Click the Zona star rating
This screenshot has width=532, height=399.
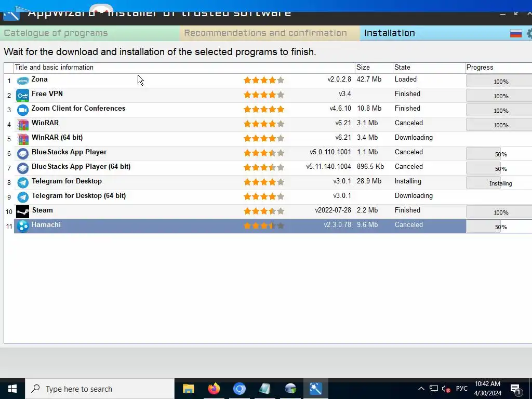263,81
